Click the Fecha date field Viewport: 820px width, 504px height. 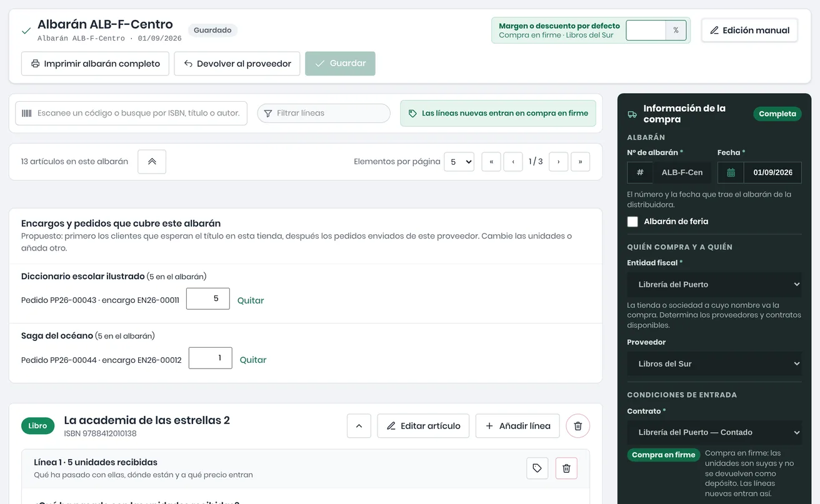(x=772, y=172)
